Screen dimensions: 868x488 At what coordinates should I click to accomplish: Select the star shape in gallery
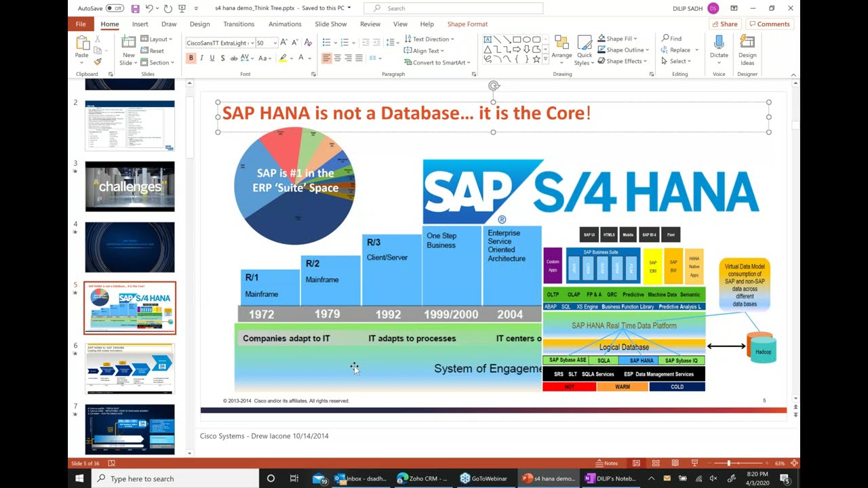(536, 59)
